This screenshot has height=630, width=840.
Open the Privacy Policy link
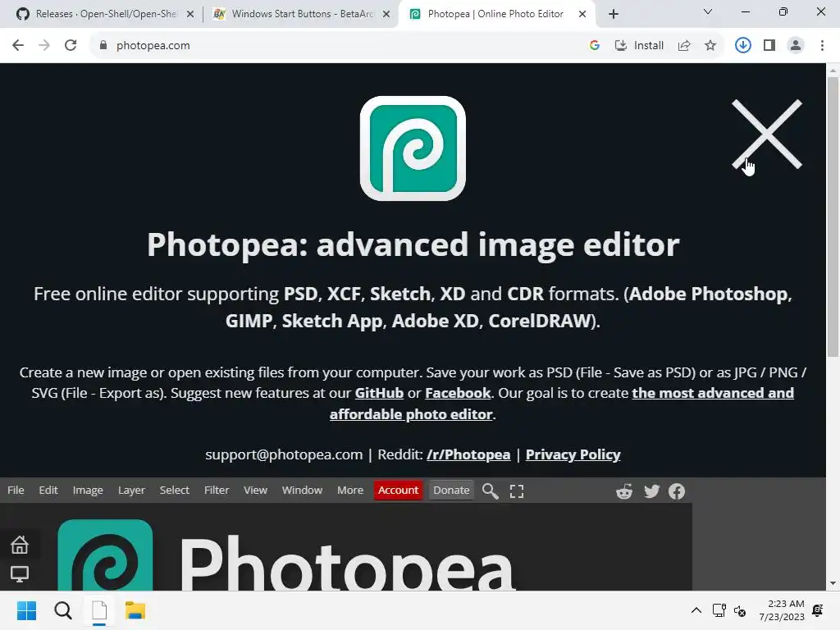click(573, 454)
